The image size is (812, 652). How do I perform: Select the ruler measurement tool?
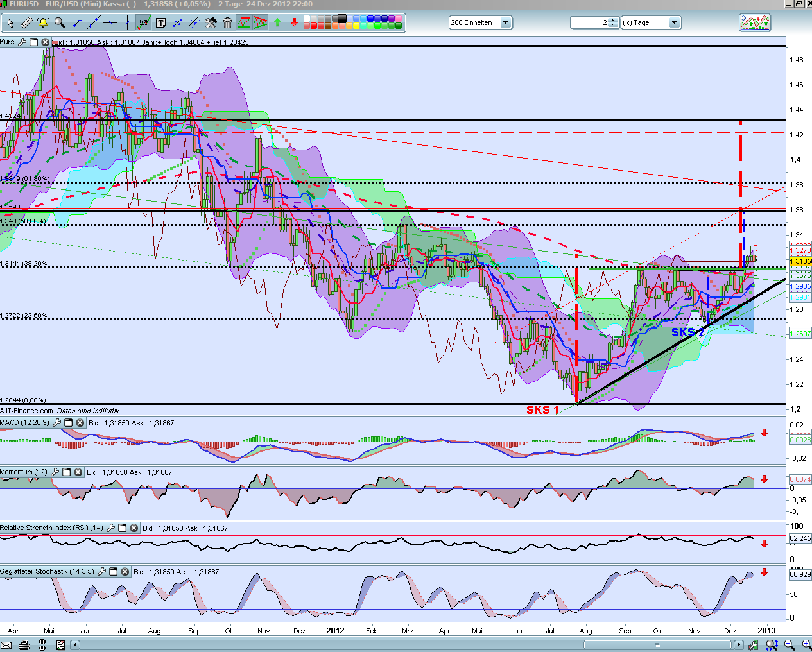27,22
